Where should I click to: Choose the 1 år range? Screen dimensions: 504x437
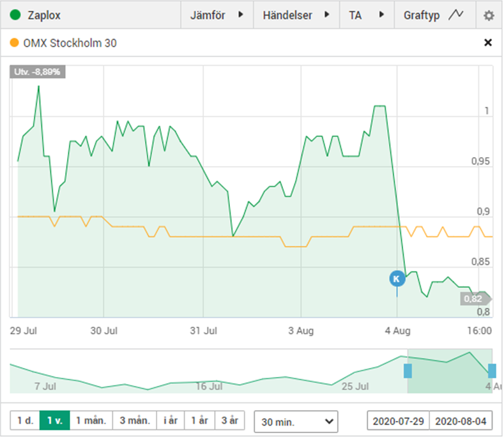click(199, 420)
